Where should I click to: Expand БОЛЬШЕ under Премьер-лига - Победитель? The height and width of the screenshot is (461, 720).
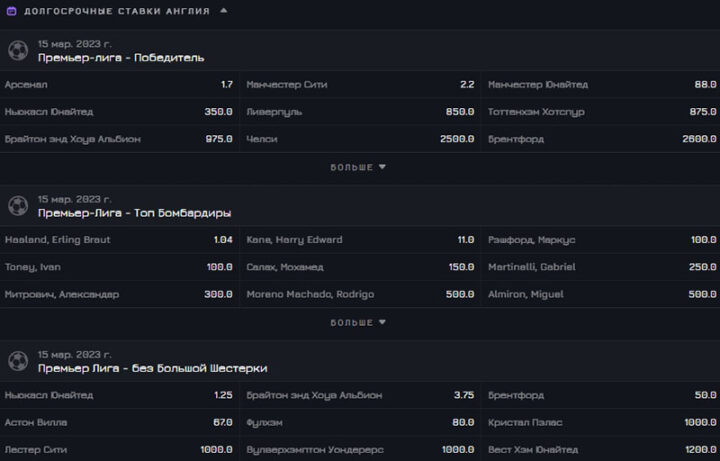pos(359,167)
